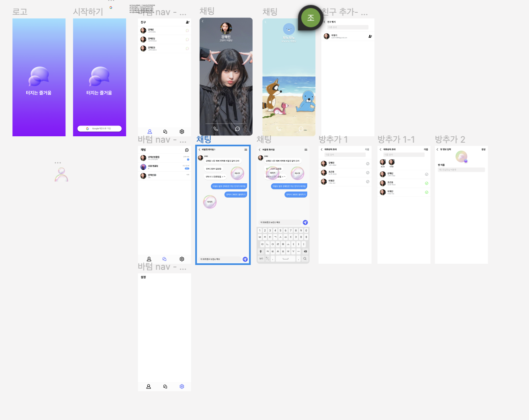The image size is (529, 420).
Task: Open hamburger menu in keyboard chat frame
Action: tap(306, 149)
